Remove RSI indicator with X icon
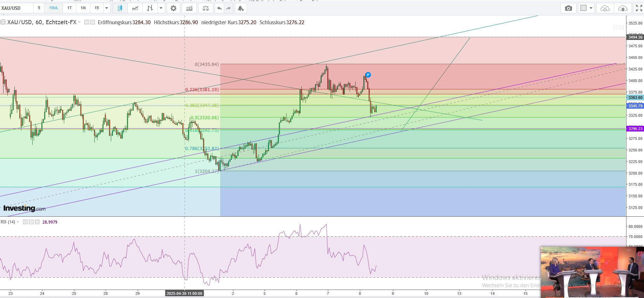The width and height of the screenshot is (644, 298). click(x=37, y=222)
